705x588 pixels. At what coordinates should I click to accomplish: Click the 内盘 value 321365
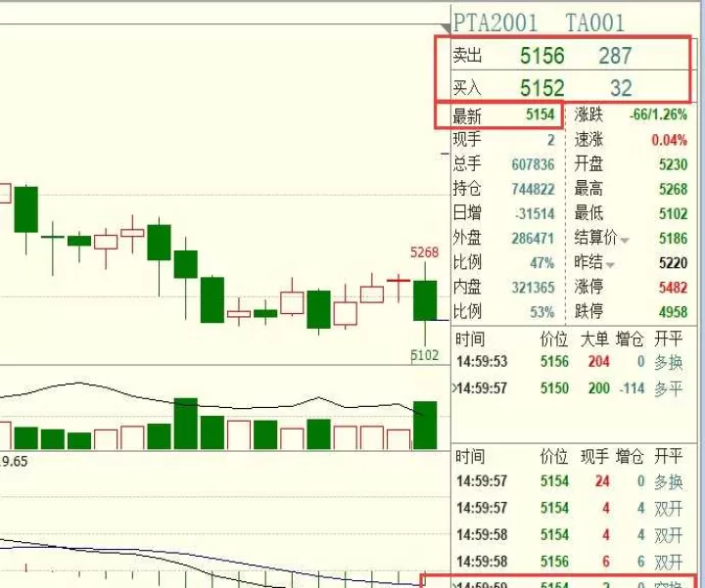click(533, 288)
